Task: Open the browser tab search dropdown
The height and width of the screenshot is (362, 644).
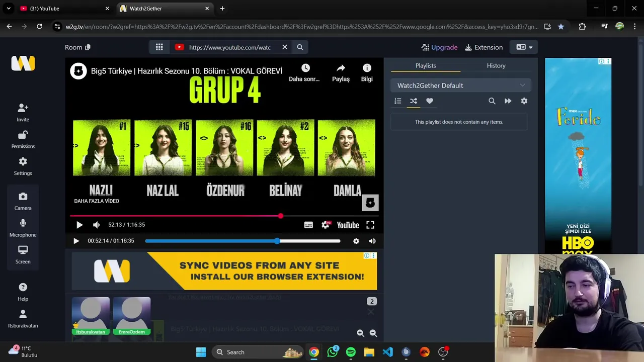Action: point(9,9)
